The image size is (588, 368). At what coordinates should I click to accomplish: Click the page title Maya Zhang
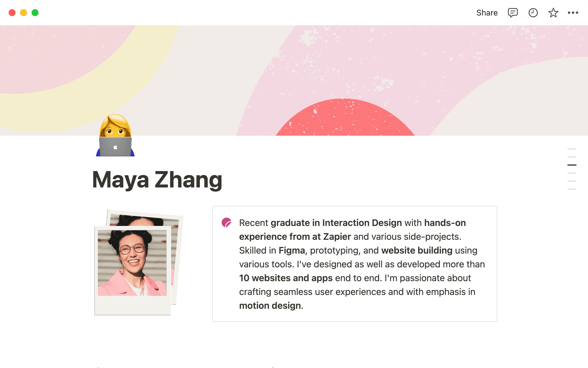tap(157, 179)
